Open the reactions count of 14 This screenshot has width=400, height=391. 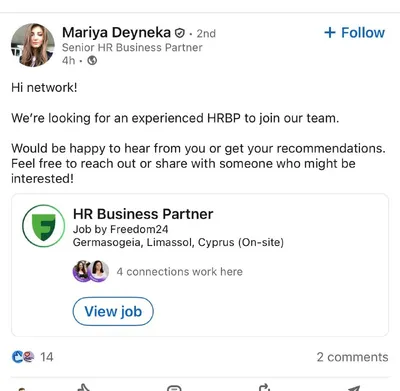47,357
